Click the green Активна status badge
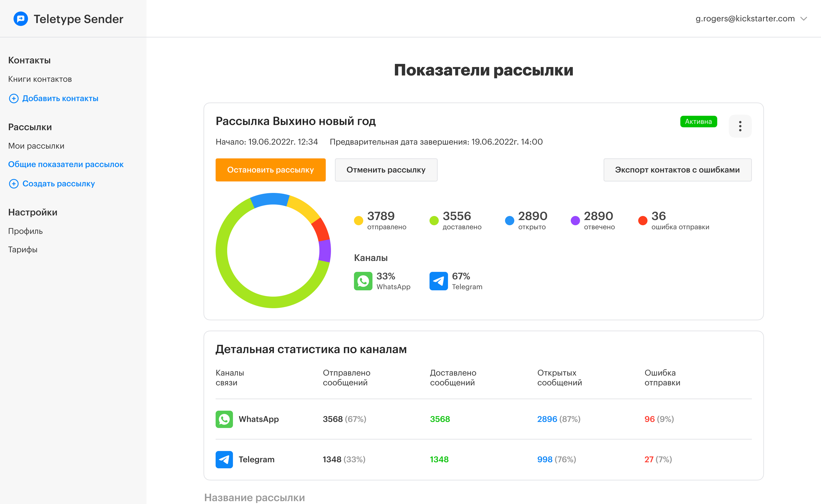Viewport: 821px width, 504px height. click(x=699, y=122)
